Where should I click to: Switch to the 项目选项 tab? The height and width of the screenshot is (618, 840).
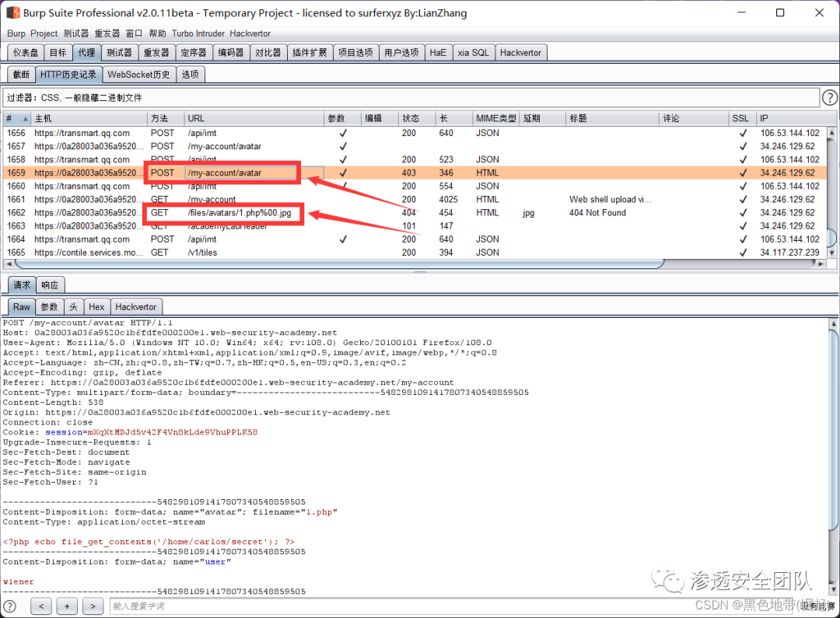355,53
